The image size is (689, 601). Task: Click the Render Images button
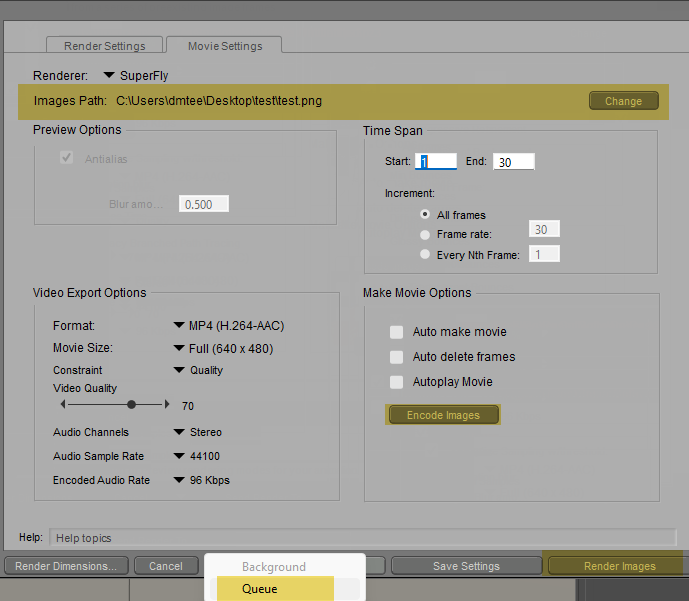[619, 566]
